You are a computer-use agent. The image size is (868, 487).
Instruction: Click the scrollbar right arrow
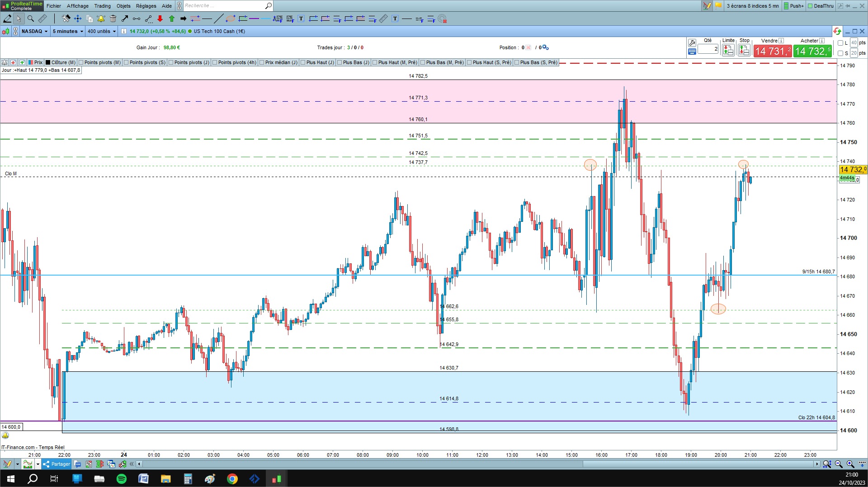click(817, 464)
